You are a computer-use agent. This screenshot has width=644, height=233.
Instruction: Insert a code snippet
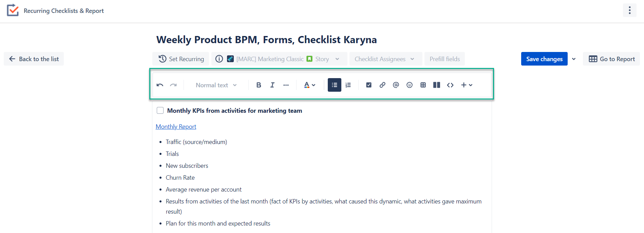pos(450,85)
